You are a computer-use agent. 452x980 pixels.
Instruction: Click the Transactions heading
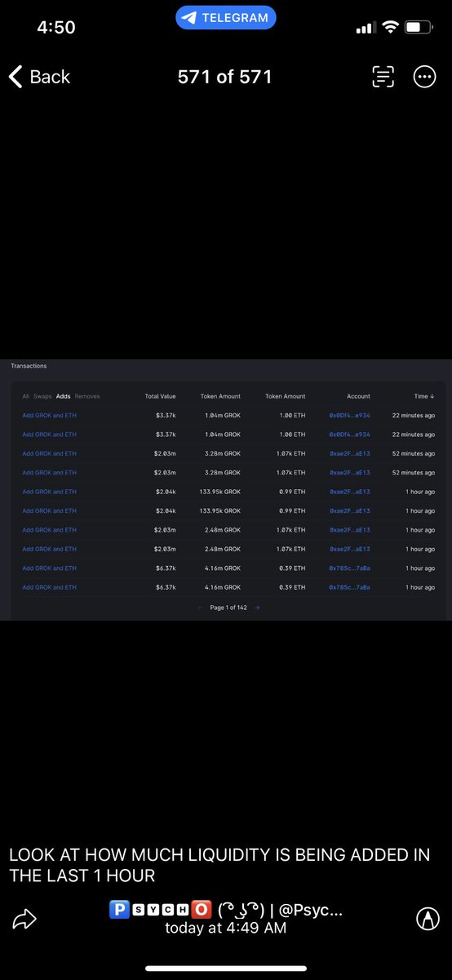point(29,366)
